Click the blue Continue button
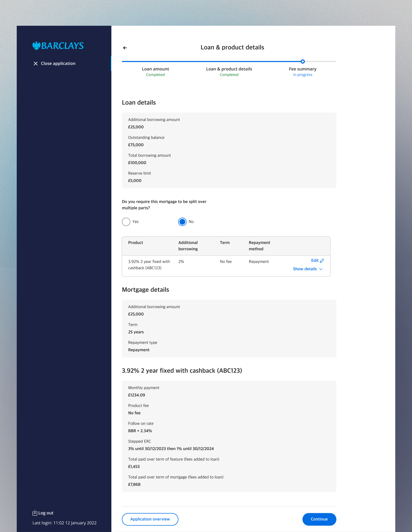This screenshot has height=532, width=412. (x=319, y=519)
